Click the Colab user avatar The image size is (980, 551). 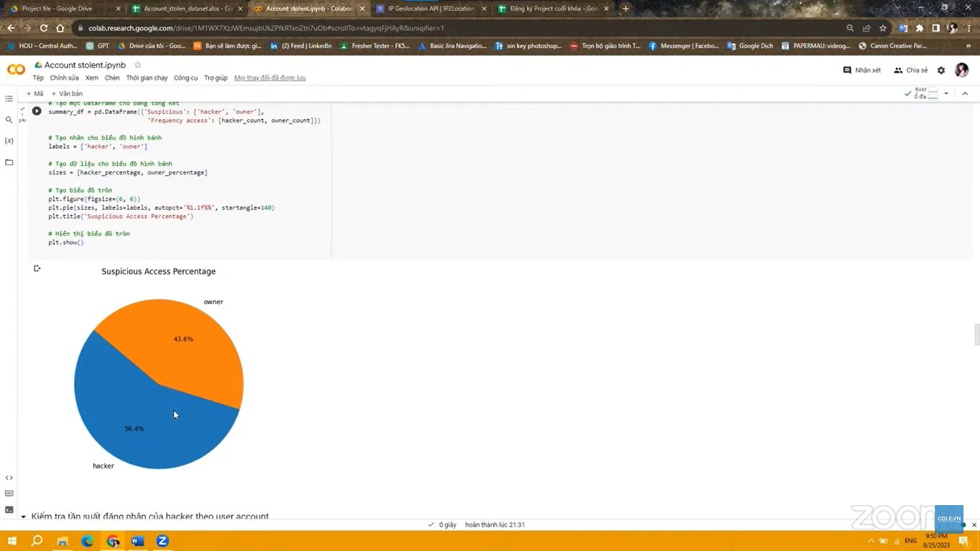962,70
